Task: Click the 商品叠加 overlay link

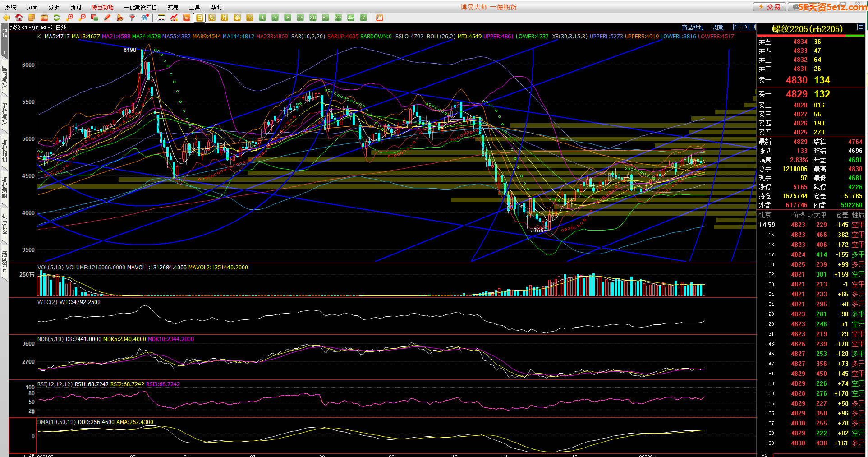Action: tap(693, 28)
